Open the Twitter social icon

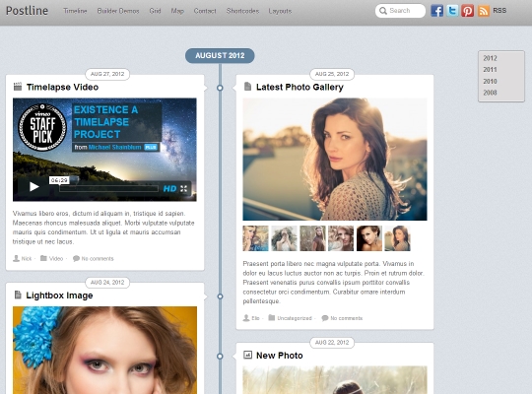pyautogui.click(x=452, y=11)
